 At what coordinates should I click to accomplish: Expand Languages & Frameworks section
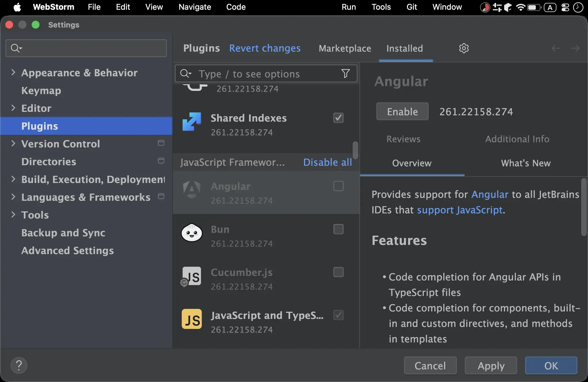point(13,197)
